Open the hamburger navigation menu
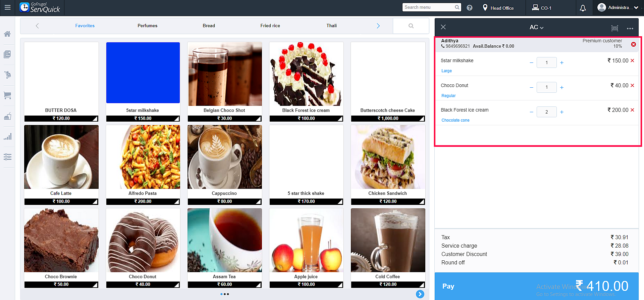This screenshot has height=300, width=644. [8, 7]
